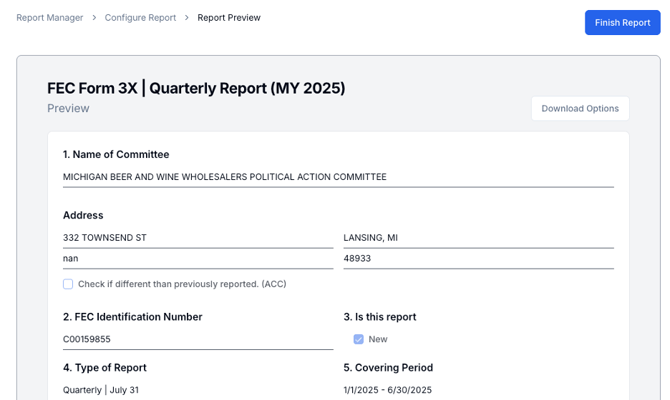Open Download Options
The width and height of the screenshot is (670, 400).
click(580, 109)
